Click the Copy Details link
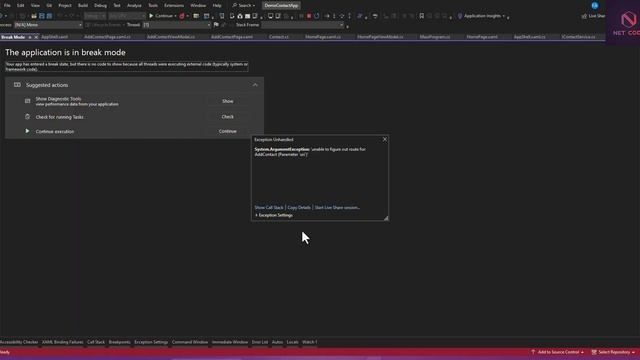The width and height of the screenshot is (640, 360). pos(299,208)
